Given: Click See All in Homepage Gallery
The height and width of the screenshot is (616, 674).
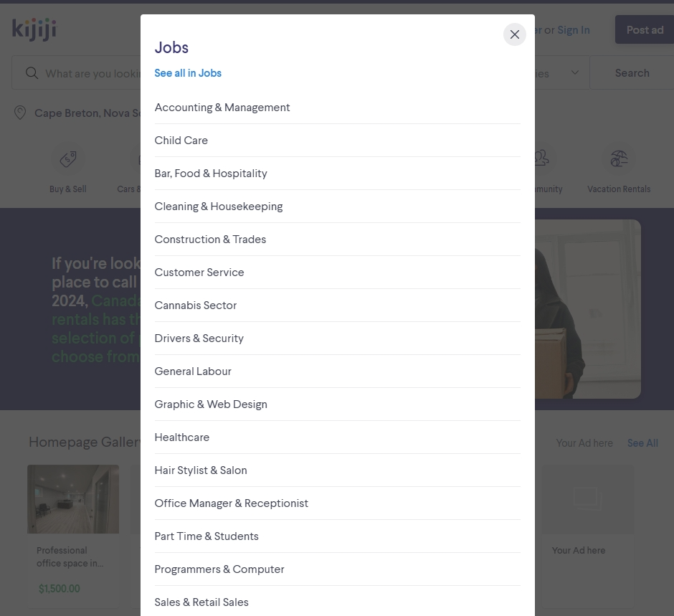Looking at the screenshot, I should pos(642,443).
